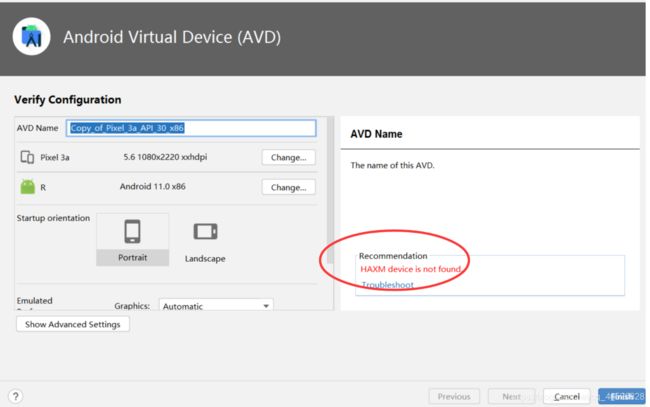Click the Pixel 3a device icon

click(27, 157)
